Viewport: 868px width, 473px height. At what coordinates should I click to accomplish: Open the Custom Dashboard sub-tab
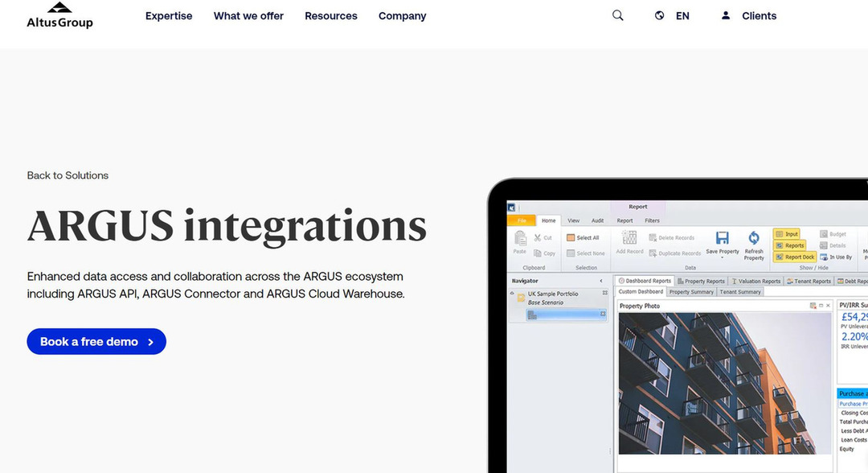(x=641, y=292)
